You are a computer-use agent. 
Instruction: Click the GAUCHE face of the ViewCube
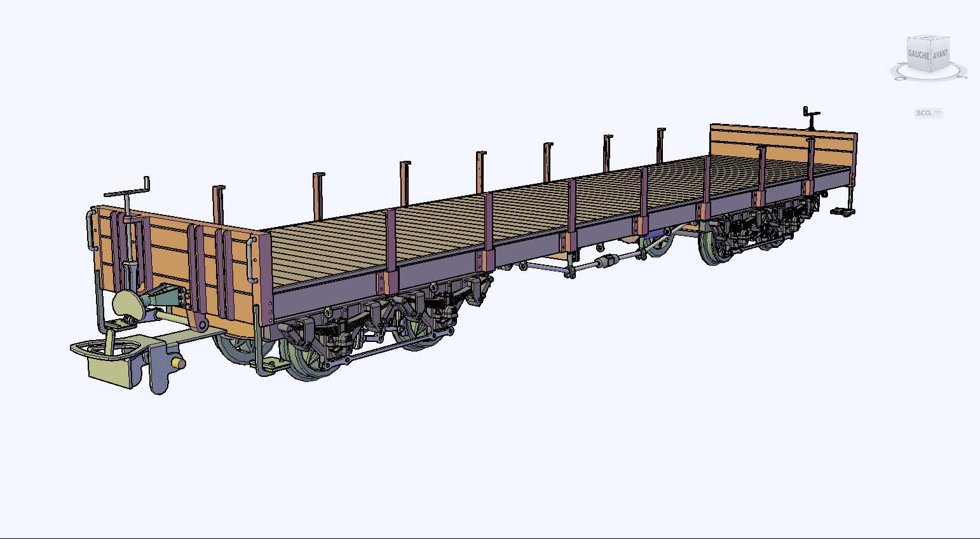pos(918,55)
